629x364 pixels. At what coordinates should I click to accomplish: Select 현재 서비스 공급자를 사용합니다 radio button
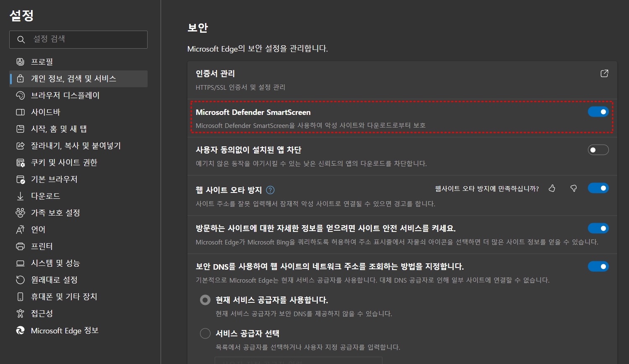click(205, 300)
